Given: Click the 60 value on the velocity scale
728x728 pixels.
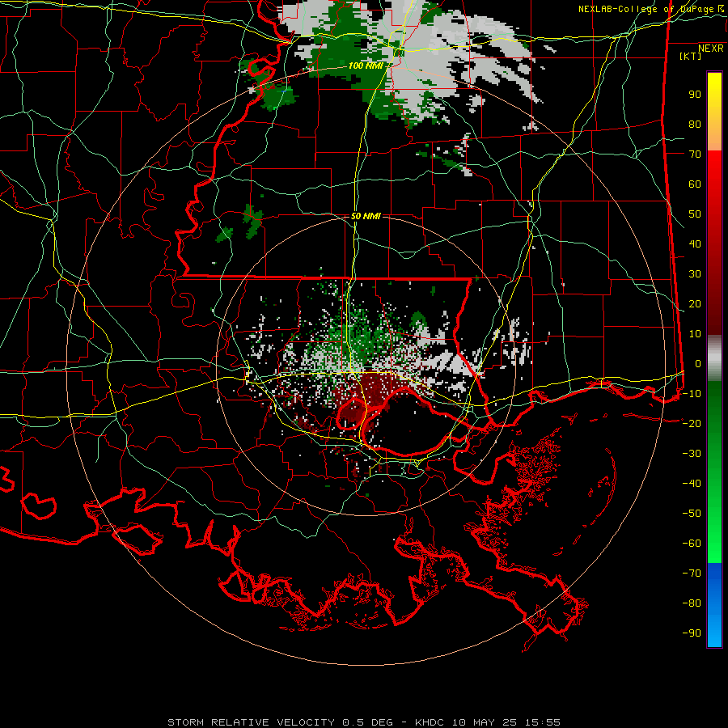Looking at the screenshot, I should [x=695, y=184].
